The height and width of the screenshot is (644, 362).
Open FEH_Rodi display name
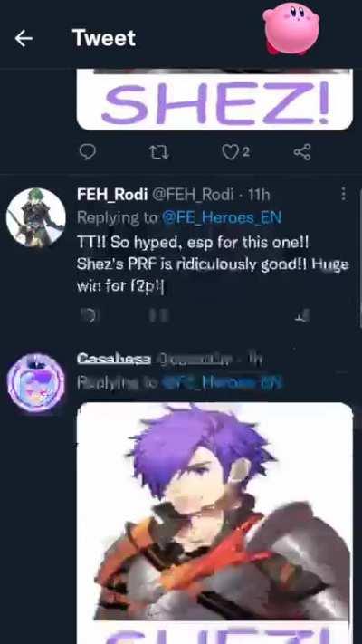click(112, 195)
